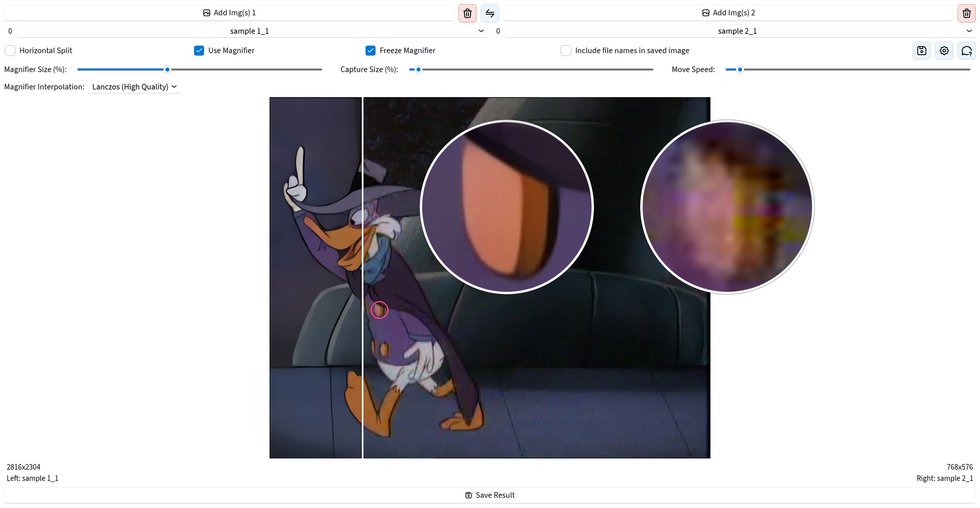Disable the Freeze Magnifier checkbox
Image resolution: width=980 pixels, height=508 pixels.
point(370,50)
